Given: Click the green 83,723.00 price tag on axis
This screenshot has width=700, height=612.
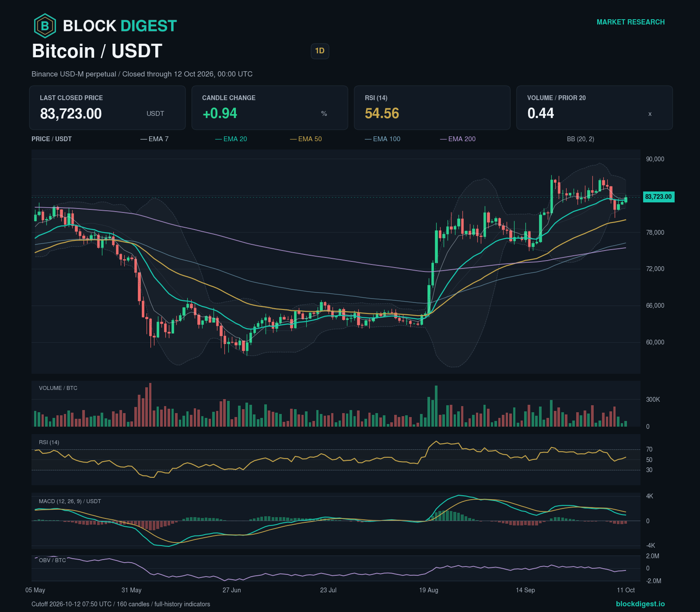Looking at the screenshot, I should pyautogui.click(x=658, y=197).
